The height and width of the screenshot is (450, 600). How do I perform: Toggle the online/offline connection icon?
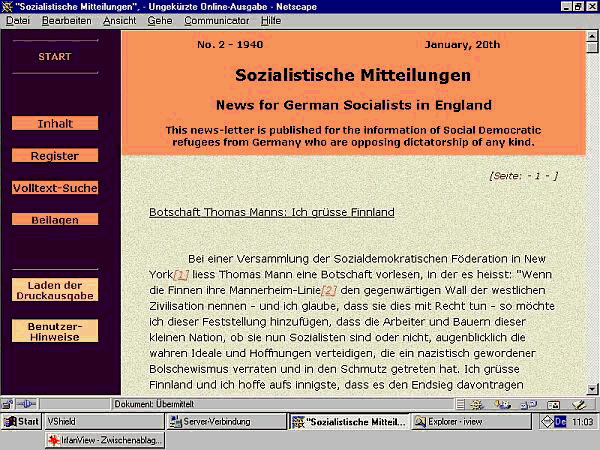[26, 404]
